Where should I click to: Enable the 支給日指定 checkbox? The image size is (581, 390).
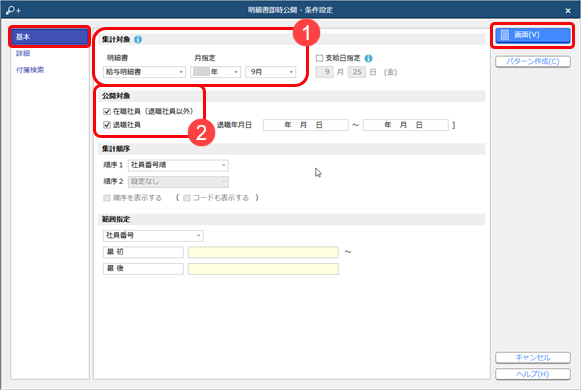click(x=319, y=58)
